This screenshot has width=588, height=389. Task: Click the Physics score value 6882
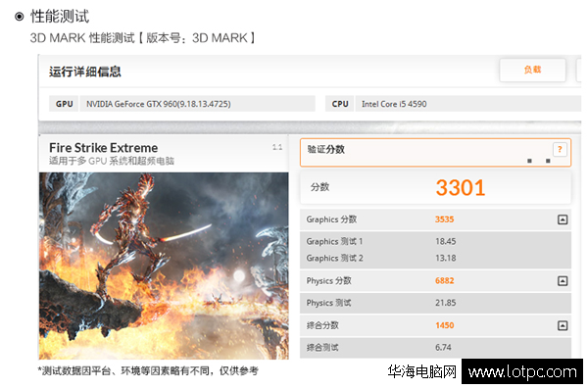click(x=444, y=280)
